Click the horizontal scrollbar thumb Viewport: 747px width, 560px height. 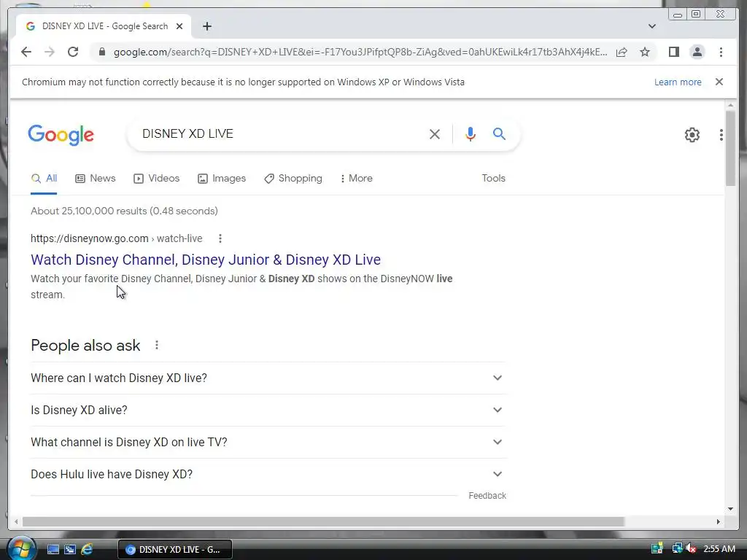coord(323,522)
